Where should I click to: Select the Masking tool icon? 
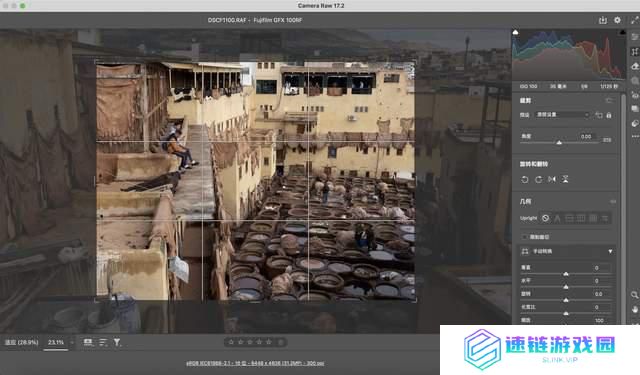click(635, 80)
